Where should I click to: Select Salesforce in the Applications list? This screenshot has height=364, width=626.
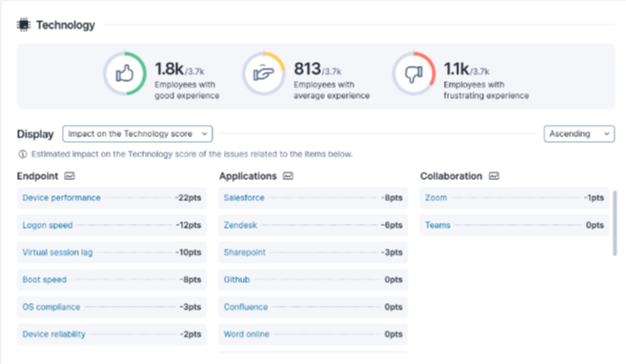(313, 198)
